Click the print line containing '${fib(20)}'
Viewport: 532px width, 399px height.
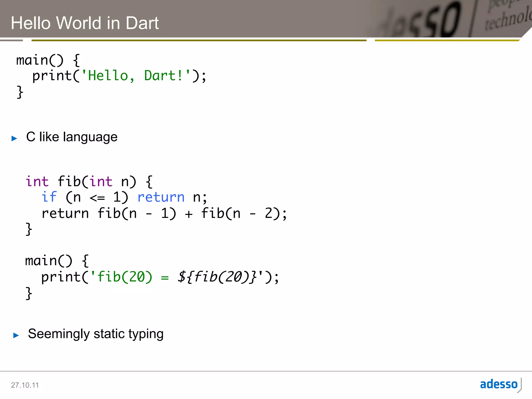tap(160, 277)
